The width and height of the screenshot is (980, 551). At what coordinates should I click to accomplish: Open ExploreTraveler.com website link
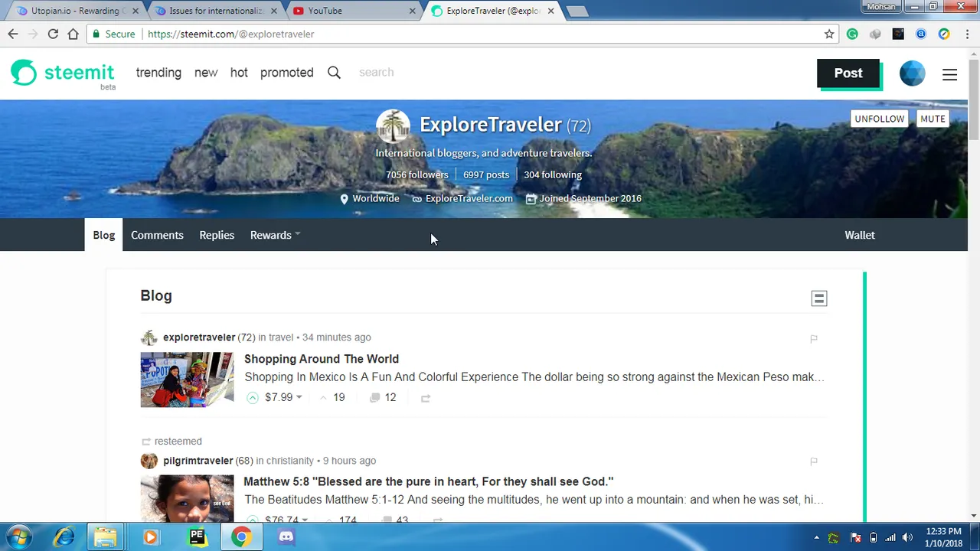469,198
